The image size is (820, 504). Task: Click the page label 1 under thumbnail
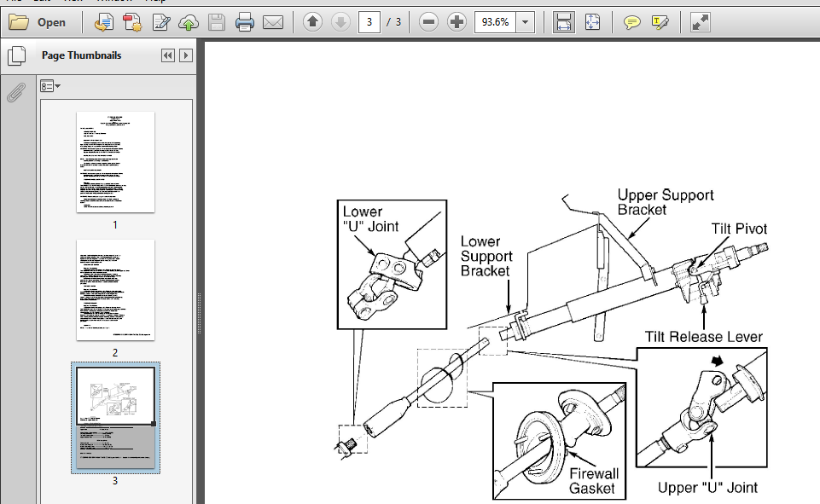pos(115,225)
